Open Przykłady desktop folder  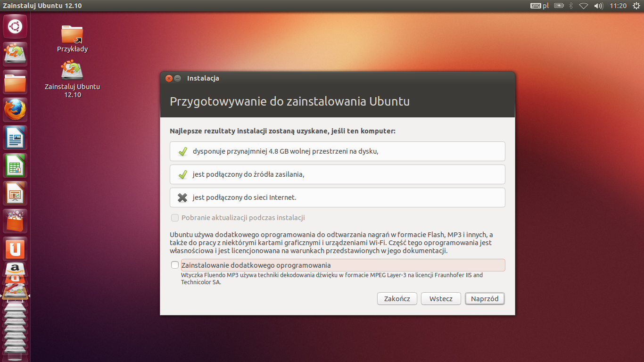(72, 39)
